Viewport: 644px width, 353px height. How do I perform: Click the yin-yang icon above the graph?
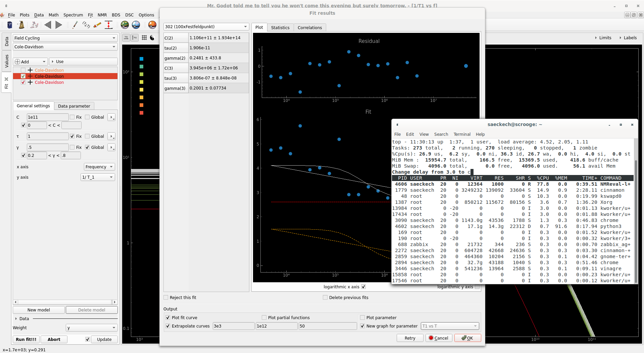[152, 38]
